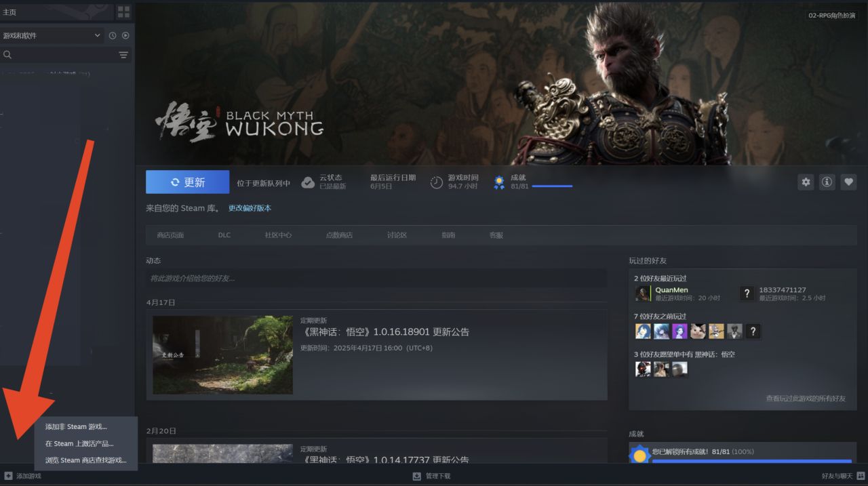Sort library by recent activity clock icon
868x486 pixels.
(x=113, y=35)
